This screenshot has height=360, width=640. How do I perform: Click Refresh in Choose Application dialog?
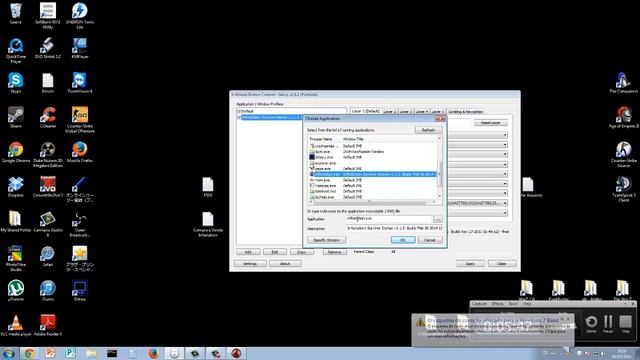pyautogui.click(x=428, y=130)
